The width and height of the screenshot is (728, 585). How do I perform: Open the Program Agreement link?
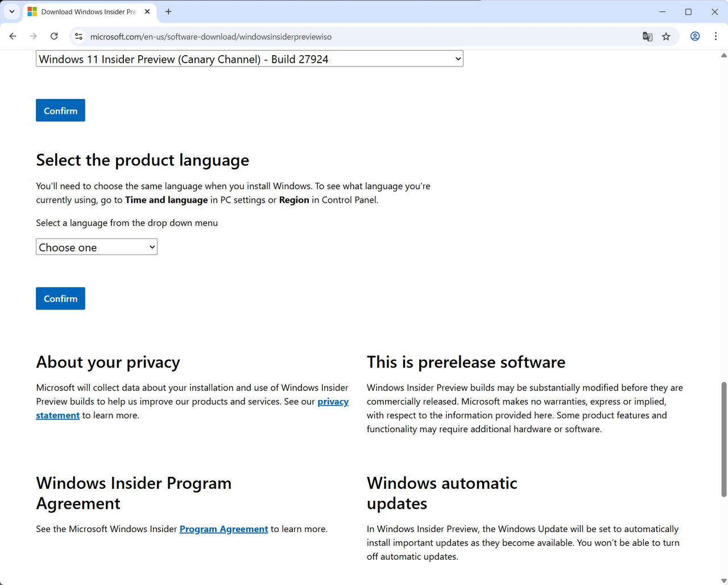(x=224, y=529)
